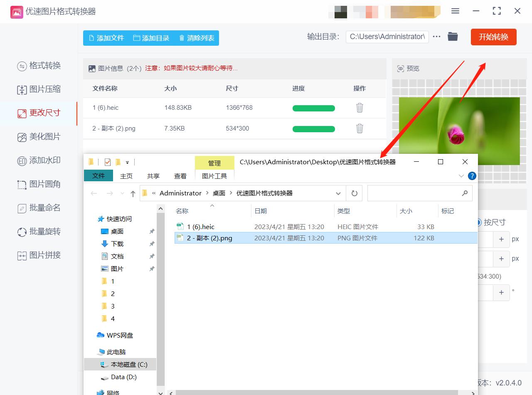
Task: Open the 图片工具 tab in File Explorer
Action: (x=214, y=176)
